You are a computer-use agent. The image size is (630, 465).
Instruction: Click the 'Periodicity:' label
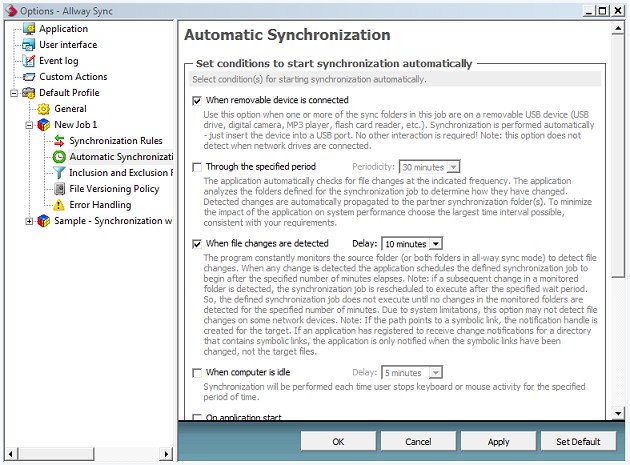coord(373,167)
